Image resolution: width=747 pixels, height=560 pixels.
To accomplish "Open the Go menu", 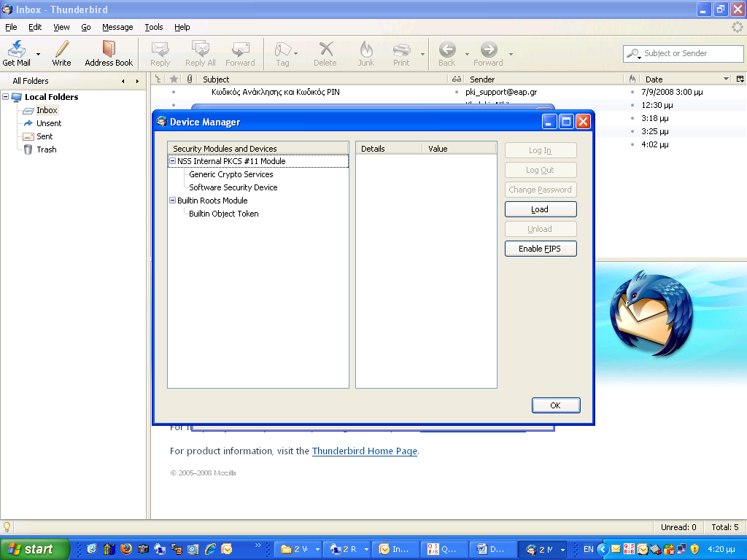I will point(86,27).
